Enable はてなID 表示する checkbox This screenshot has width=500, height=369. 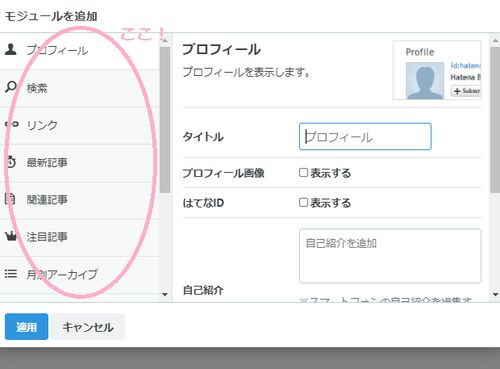pos(303,202)
